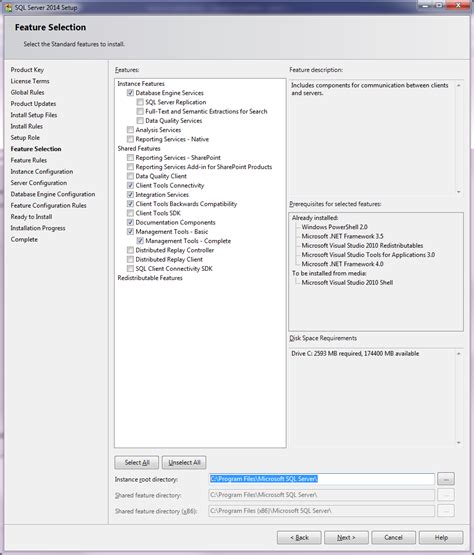Click Setup Role step in sidebar
This screenshot has width=474, height=555.
click(x=25, y=138)
